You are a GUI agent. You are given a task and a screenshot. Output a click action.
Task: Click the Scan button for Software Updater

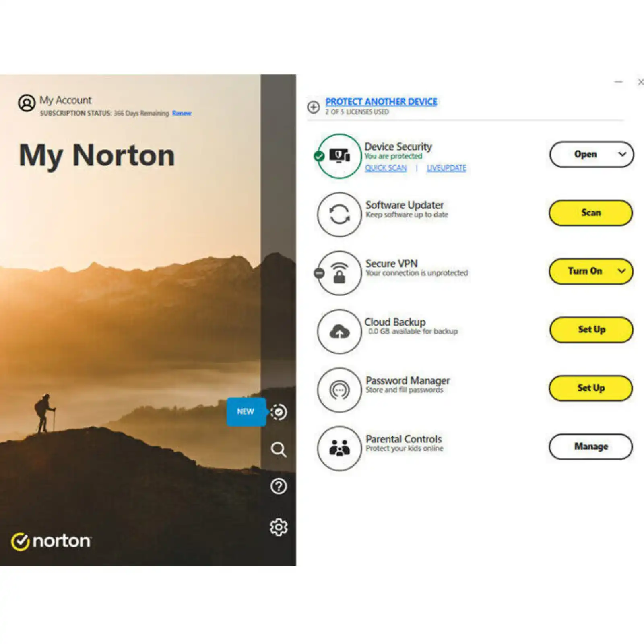click(591, 213)
